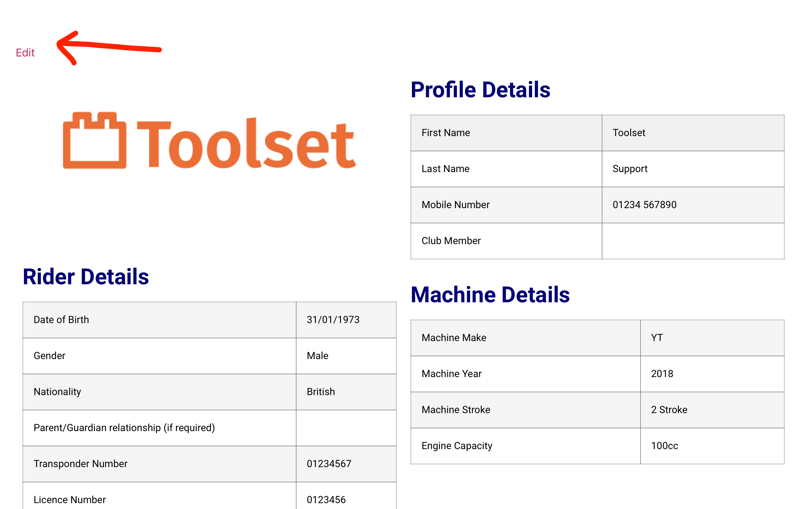
Task: Click the Nationality label cell
Action: [x=159, y=392]
